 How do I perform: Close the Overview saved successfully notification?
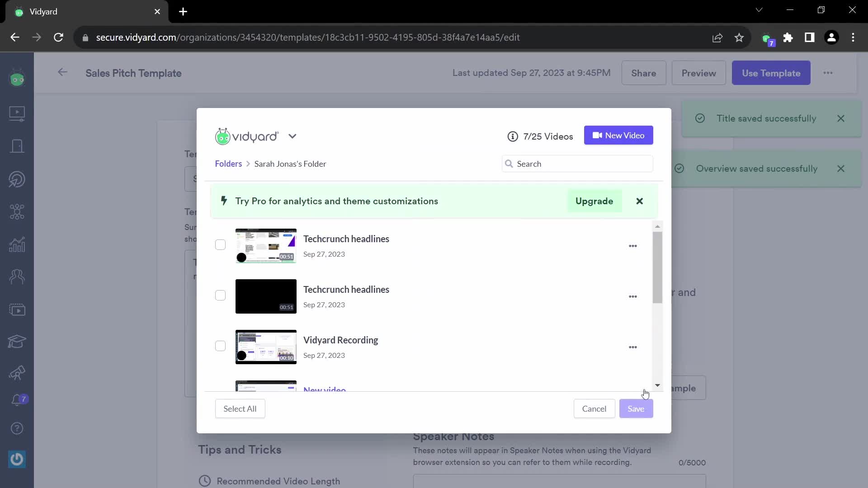tap(840, 169)
